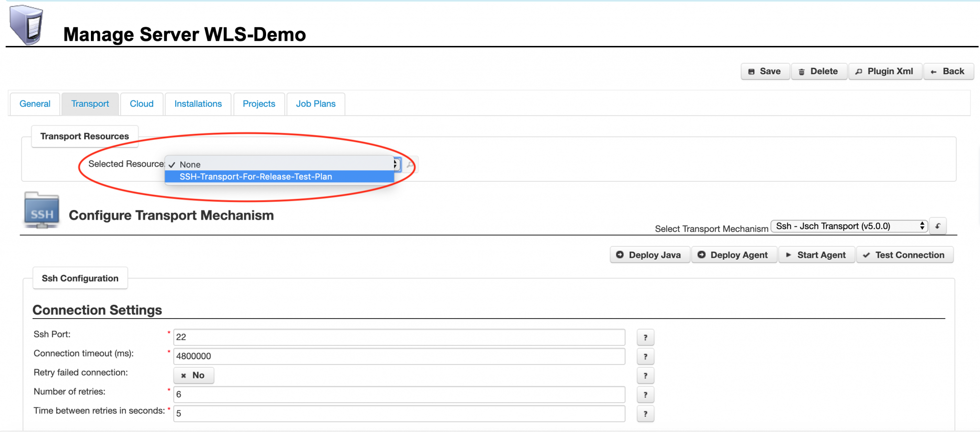
Task: Click the server icon beside the page title
Action: (x=26, y=24)
